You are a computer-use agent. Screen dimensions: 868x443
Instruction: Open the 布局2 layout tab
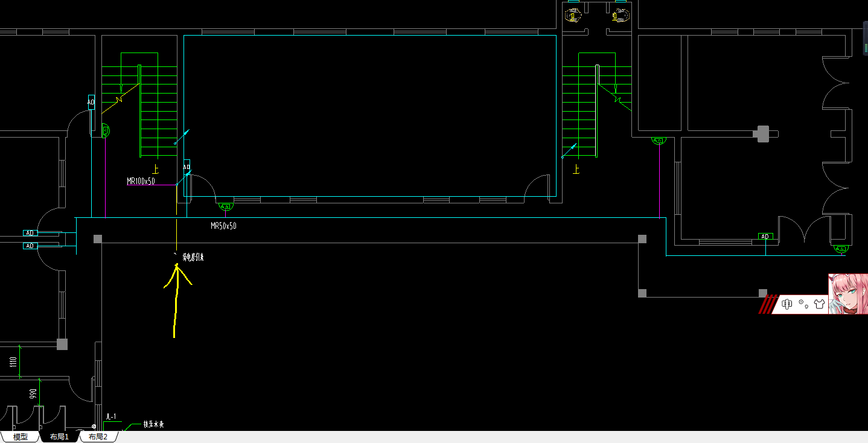pyautogui.click(x=98, y=437)
